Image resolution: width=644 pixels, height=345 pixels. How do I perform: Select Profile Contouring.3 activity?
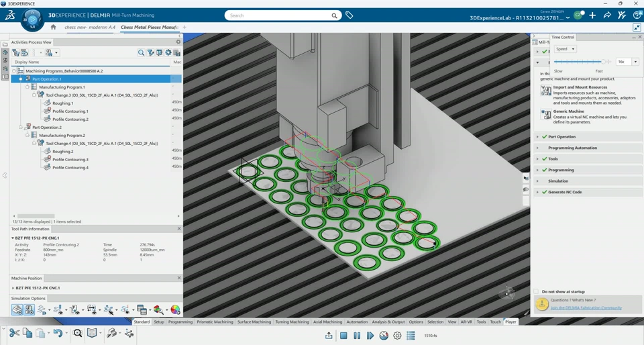tap(70, 159)
